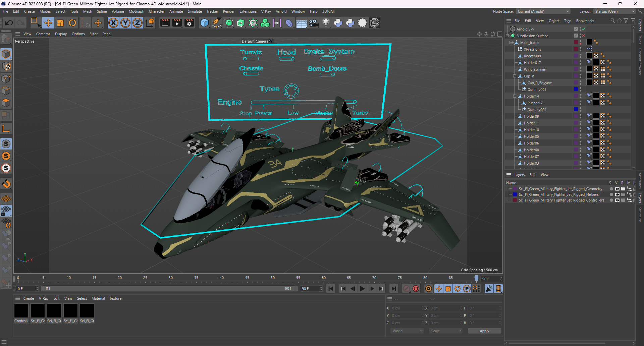Viewport: 644px width, 346px height.
Task: Collapse the Subdivision Surface node
Action: (x=507, y=36)
